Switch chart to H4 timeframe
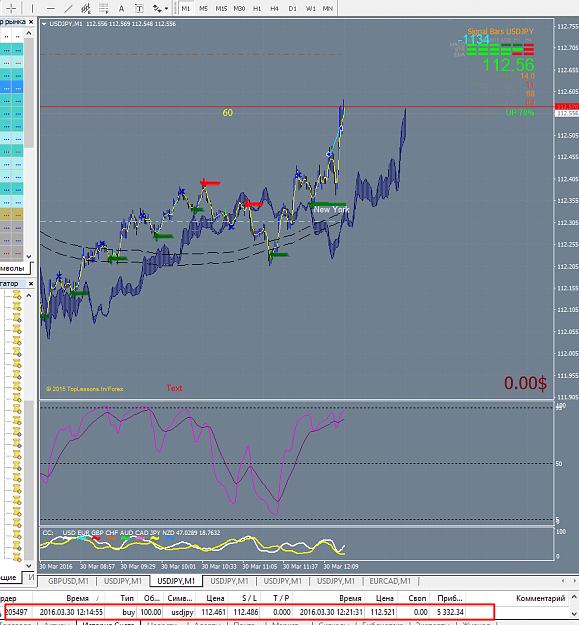579x625 pixels. coord(275,8)
